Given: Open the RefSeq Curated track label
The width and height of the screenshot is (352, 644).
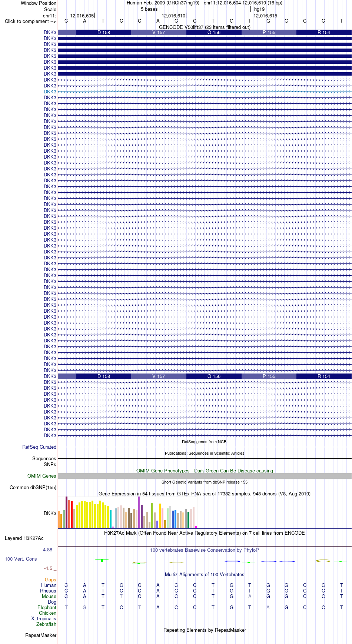Looking at the screenshot, I should coord(39,447).
